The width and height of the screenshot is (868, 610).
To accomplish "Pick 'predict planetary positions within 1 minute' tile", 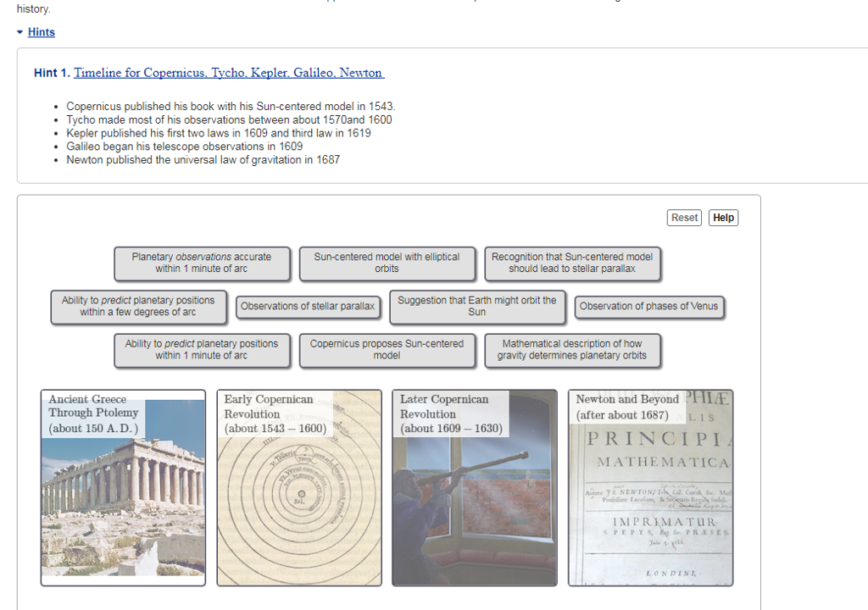I will pyautogui.click(x=202, y=350).
